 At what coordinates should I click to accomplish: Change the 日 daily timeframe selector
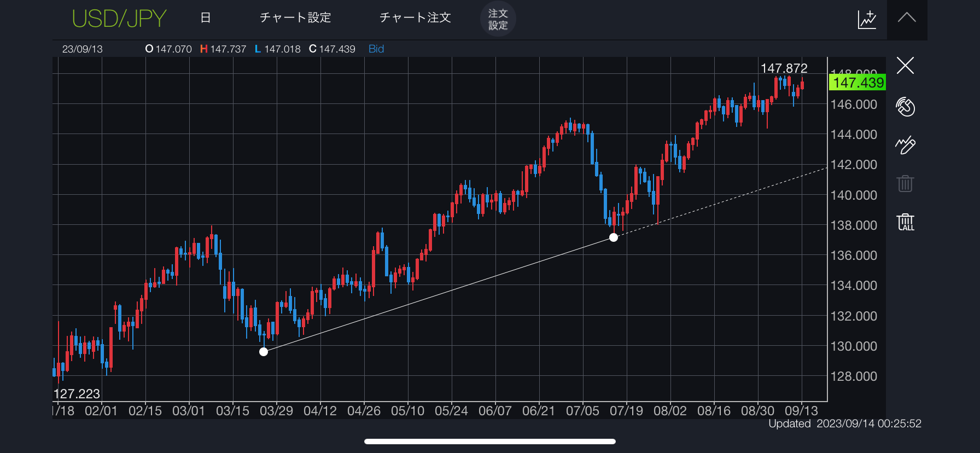pos(206,18)
